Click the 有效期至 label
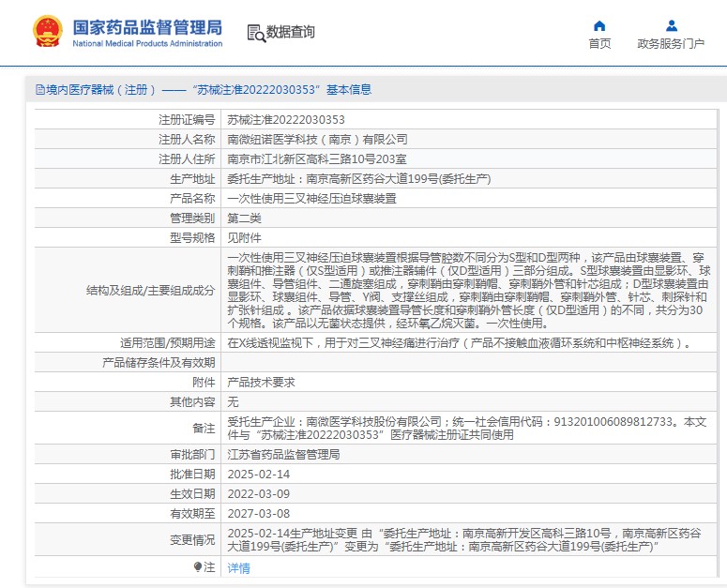 [192, 514]
